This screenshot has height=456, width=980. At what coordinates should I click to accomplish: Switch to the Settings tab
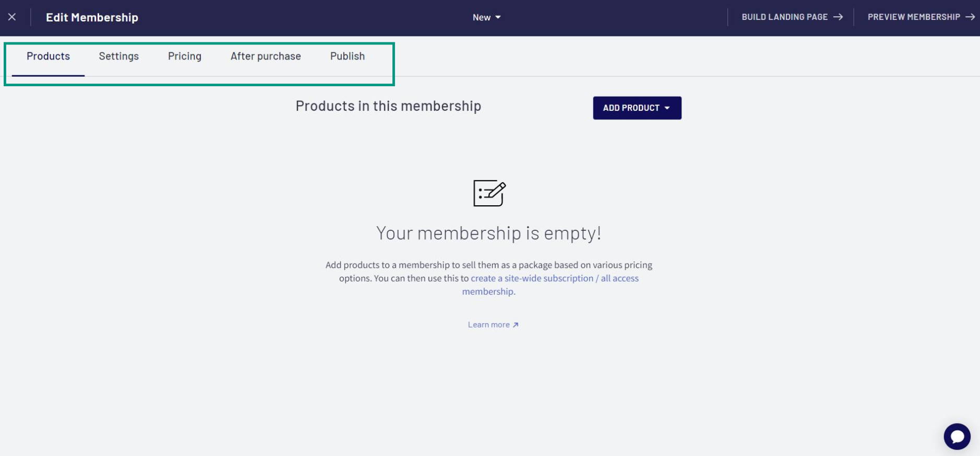tap(119, 56)
